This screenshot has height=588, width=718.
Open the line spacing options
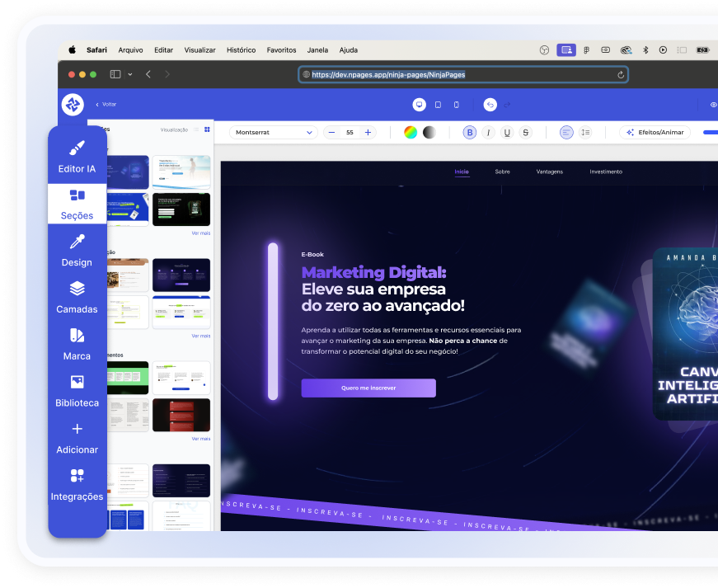(x=585, y=133)
